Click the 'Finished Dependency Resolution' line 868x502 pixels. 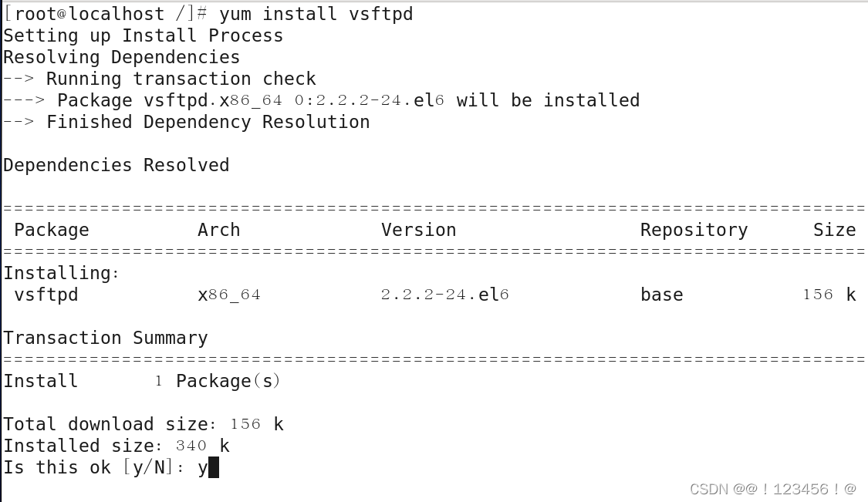coord(187,122)
